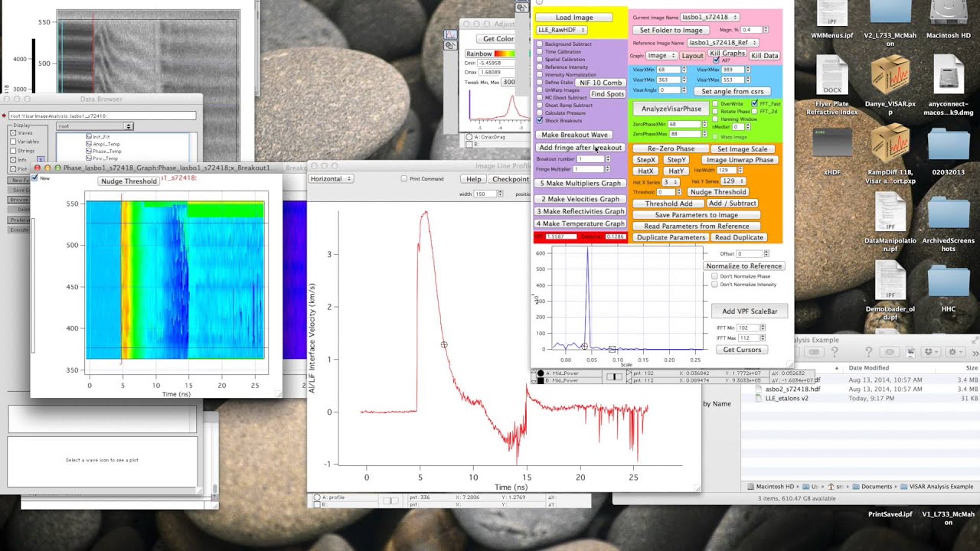Viewport: 980px width, 551px height.
Task: Toggle Print Command checkbox
Action: [404, 179]
